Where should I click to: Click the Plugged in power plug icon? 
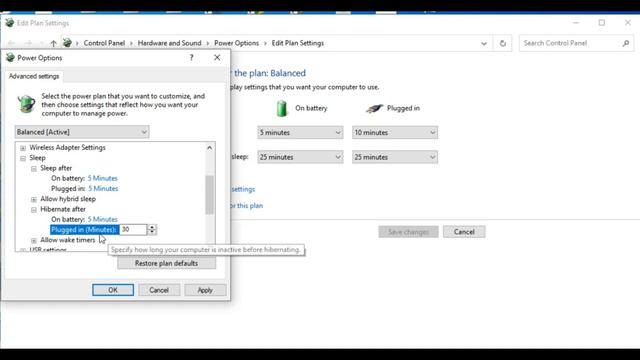374,109
